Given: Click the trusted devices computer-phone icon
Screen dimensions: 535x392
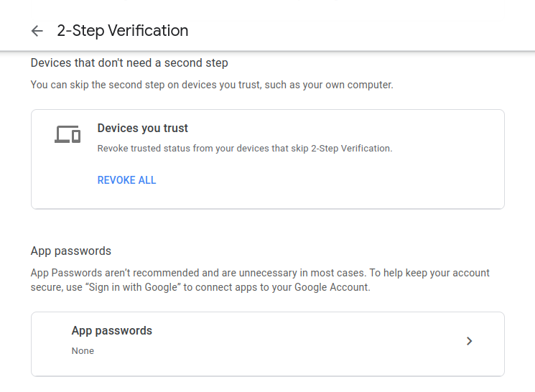Looking at the screenshot, I should point(68,134).
